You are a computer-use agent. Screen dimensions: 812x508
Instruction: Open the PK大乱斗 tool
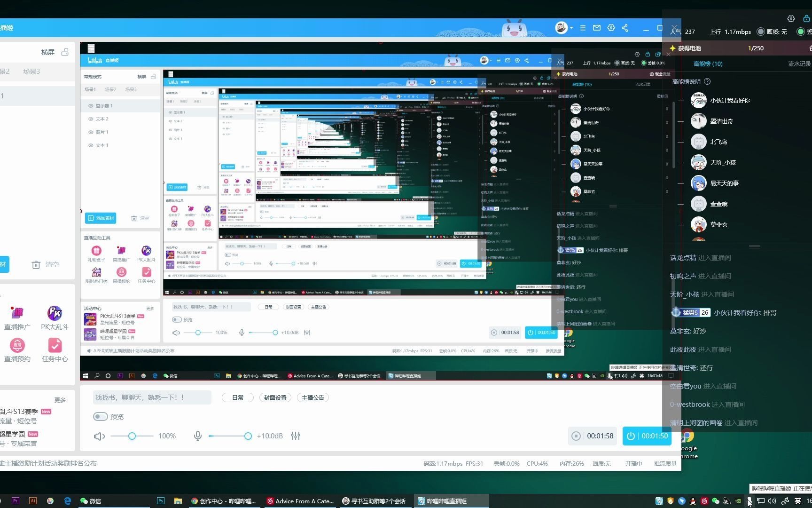pos(55,318)
